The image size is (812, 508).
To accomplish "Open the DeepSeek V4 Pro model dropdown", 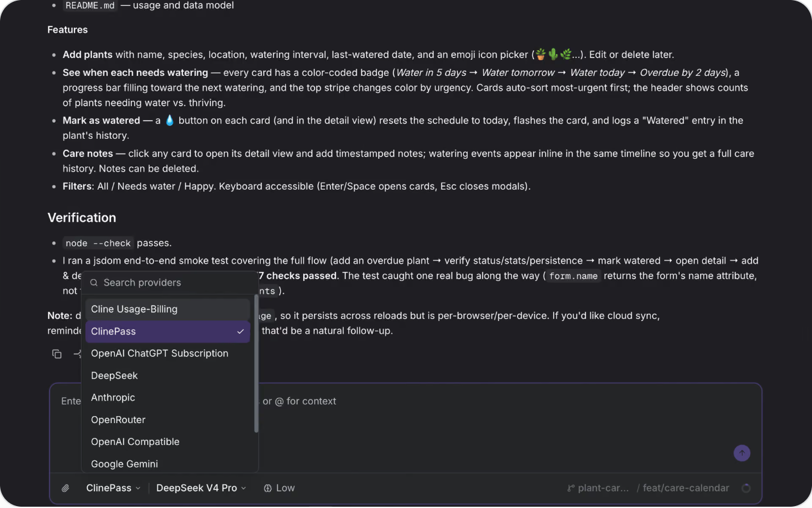I will (201, 488).
